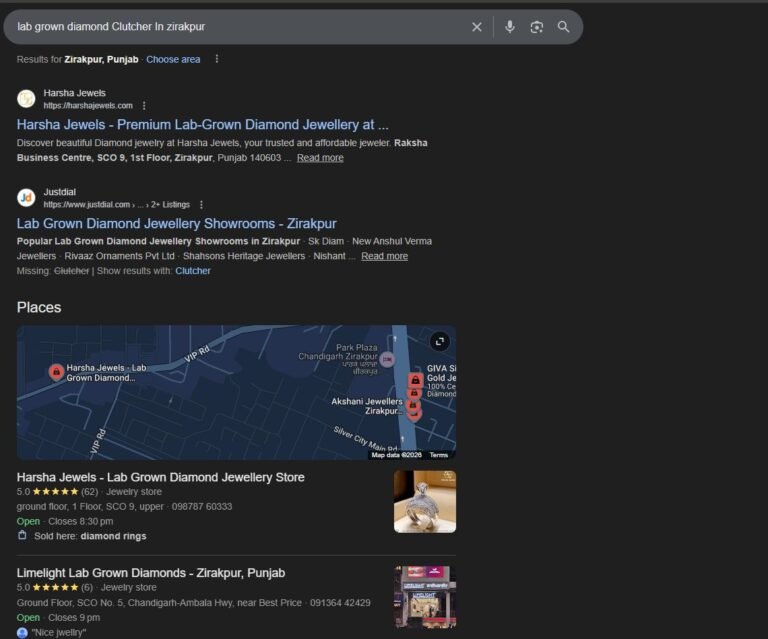Start voice search with the microphone icon

(510, 27)
